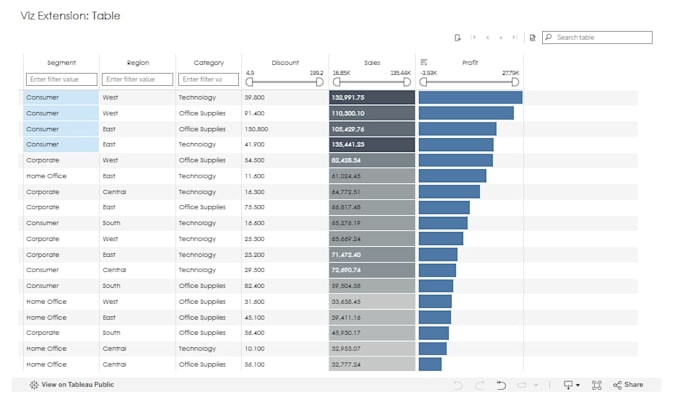Click the Revert (reset view) icon

(501, 385)
